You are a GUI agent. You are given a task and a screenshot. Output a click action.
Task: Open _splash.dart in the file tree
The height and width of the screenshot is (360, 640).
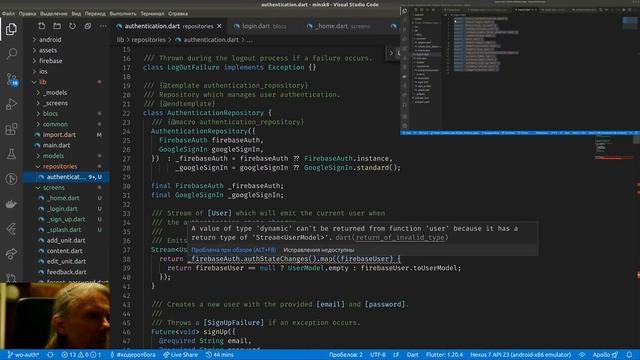click(x=64, y=230)
